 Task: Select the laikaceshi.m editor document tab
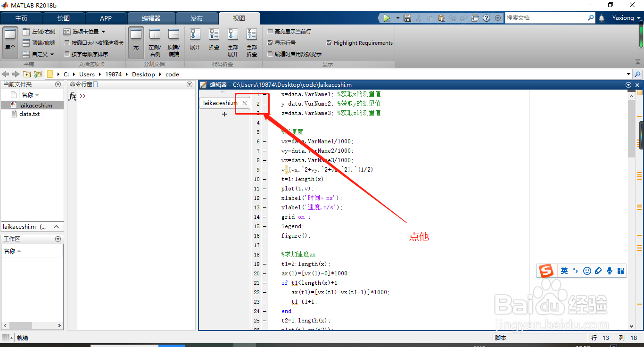[x=220, y=103]
